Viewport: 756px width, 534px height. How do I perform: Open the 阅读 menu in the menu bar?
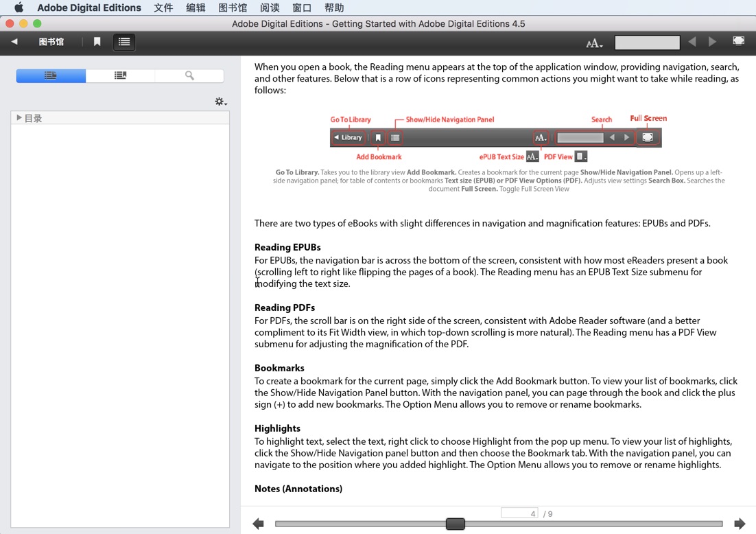[x=269, y=8]
